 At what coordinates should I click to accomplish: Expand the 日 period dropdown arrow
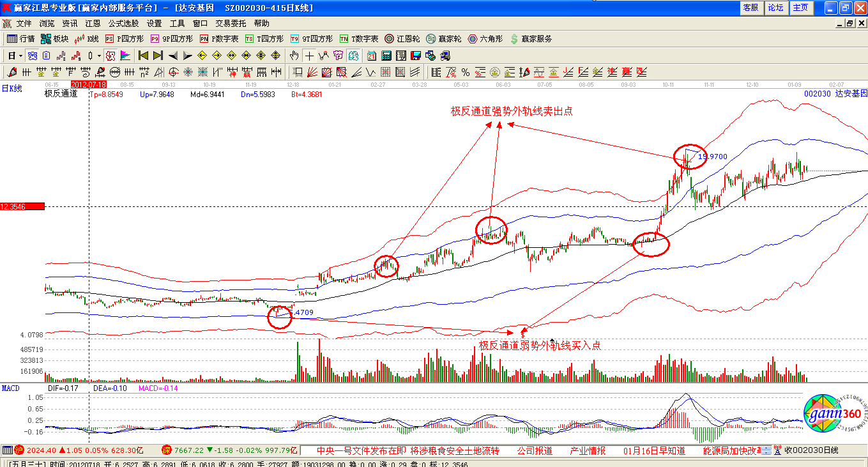coord(20,56)
